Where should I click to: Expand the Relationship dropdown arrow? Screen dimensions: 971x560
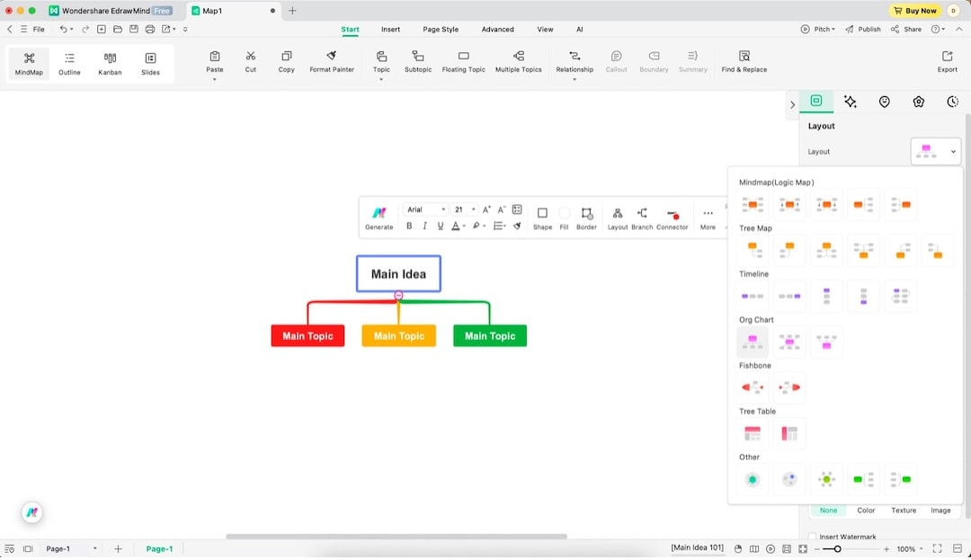pos(574,79)
